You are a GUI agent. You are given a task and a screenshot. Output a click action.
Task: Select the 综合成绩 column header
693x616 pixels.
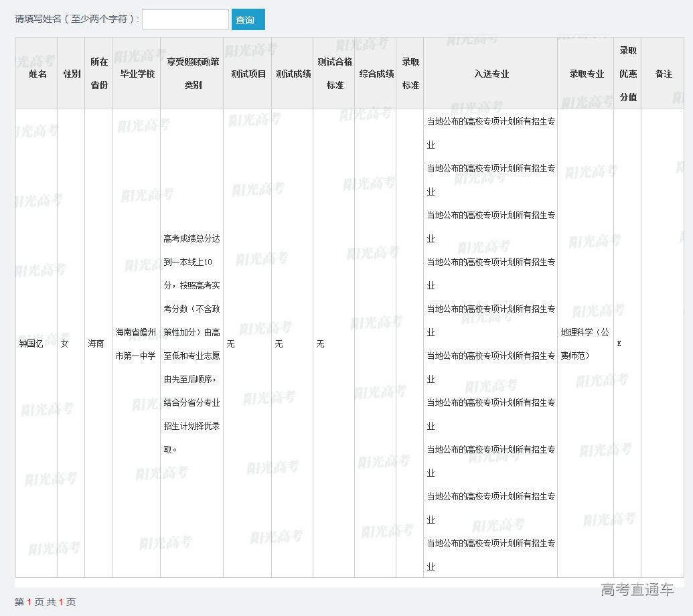click(376, 74)
